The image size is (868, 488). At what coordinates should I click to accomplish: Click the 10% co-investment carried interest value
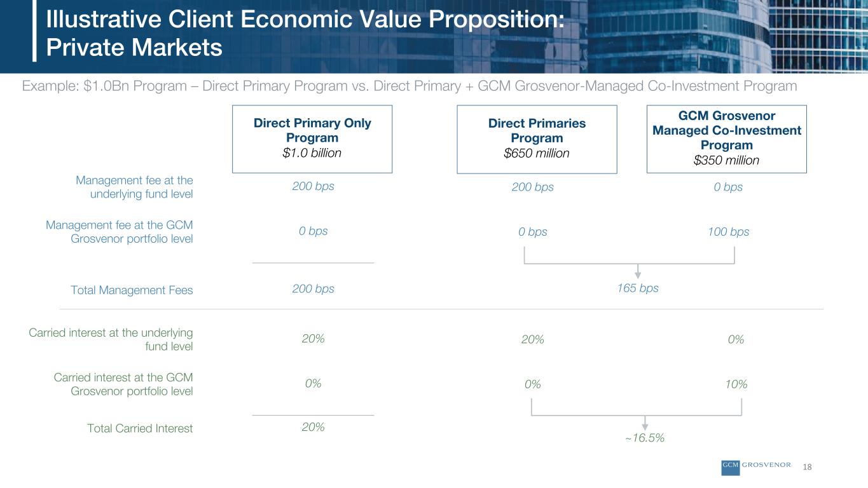(737, 384)
